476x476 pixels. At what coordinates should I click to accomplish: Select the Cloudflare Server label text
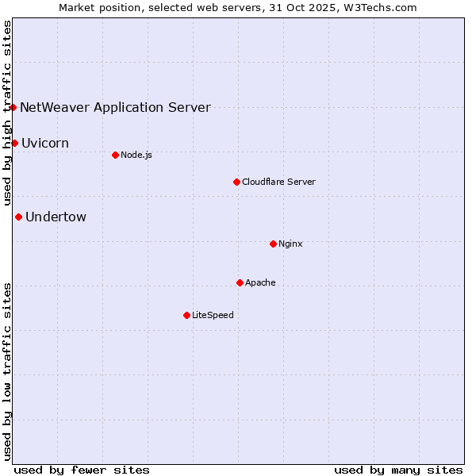(278, 182)
